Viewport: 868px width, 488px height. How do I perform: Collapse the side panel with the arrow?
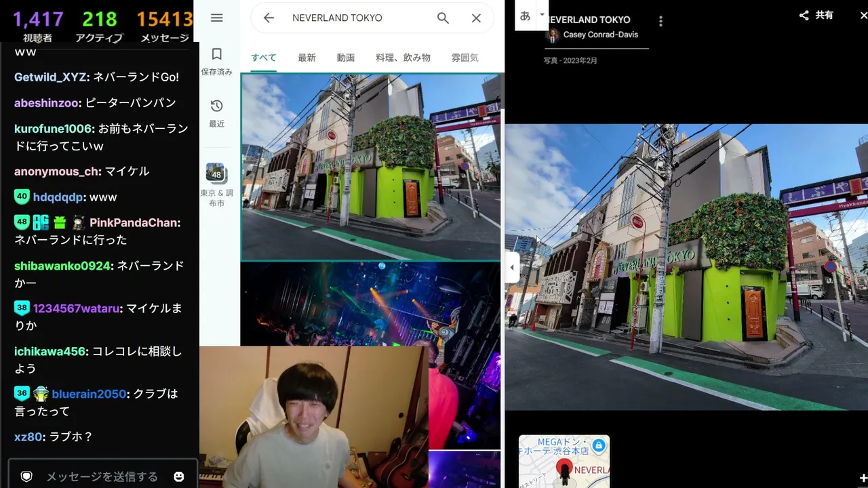pos(512,267)
